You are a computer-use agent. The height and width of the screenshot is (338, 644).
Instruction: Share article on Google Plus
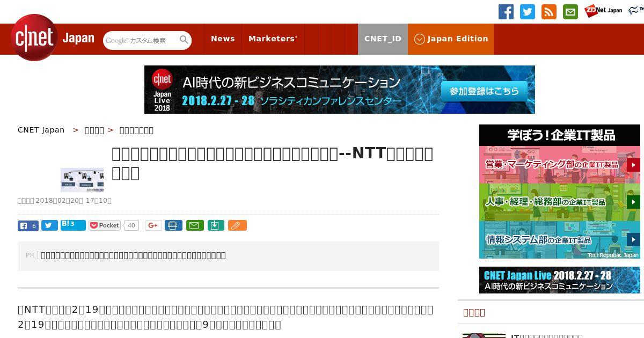pyautogui.click(x=153, y=225)
